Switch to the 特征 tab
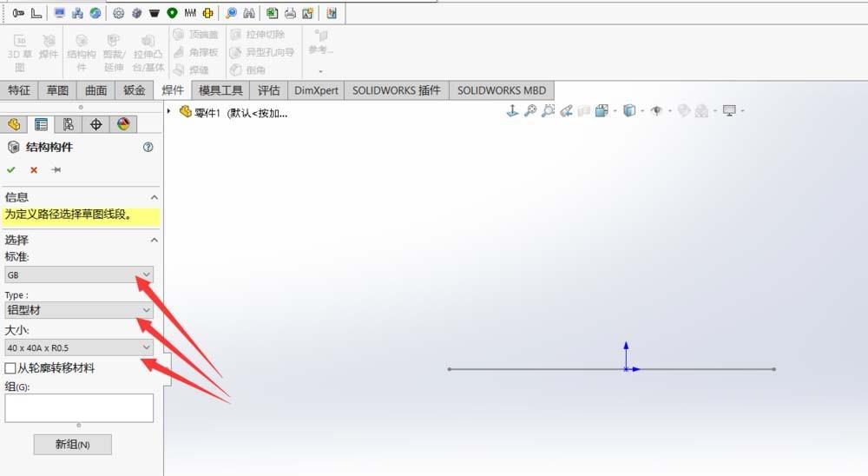Screen dimensions: 868x476 (19, 90)
